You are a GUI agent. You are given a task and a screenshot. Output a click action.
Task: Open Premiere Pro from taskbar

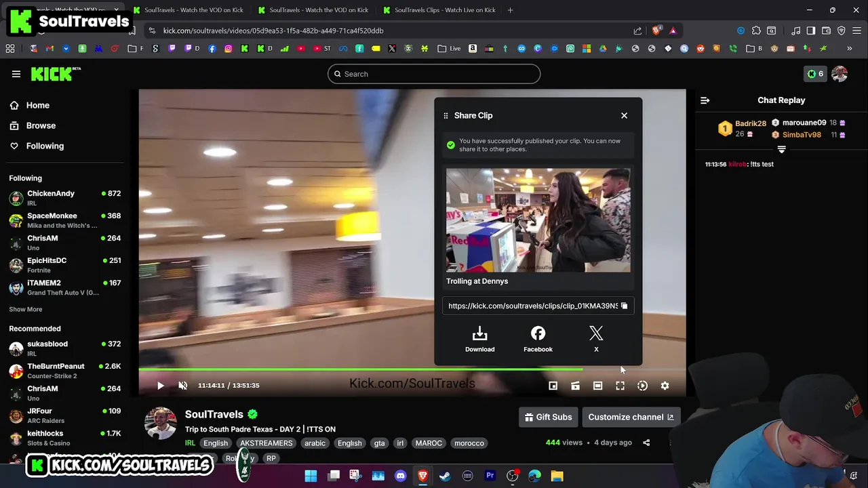coord(490,476)
